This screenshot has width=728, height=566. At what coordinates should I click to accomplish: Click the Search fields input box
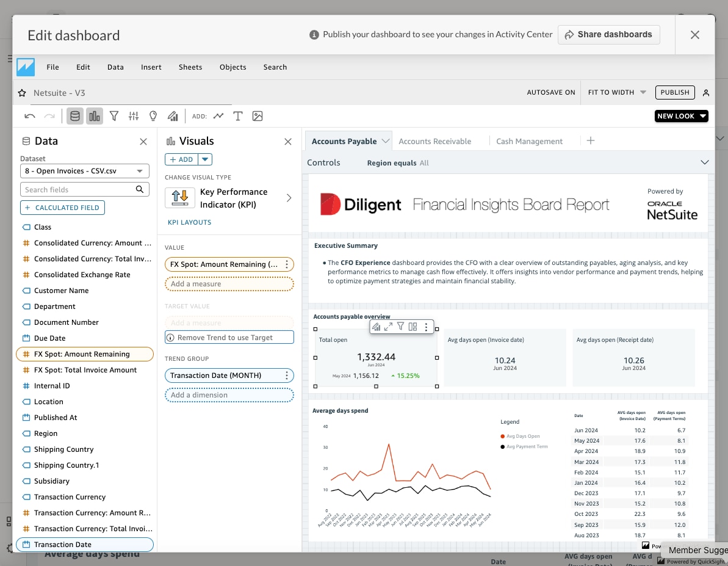pyautogui.click(x=79, y=190)
